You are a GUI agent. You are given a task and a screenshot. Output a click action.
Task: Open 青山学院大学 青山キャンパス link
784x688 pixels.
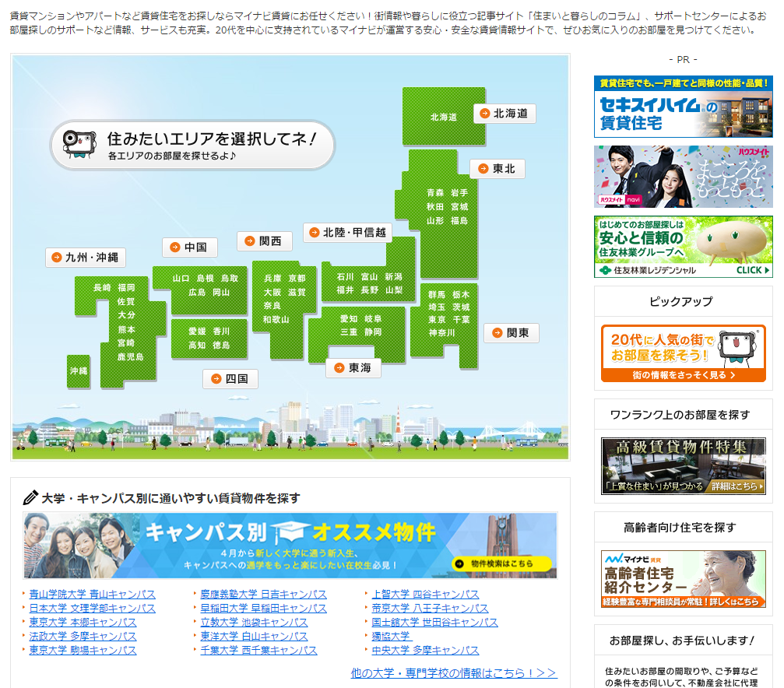point(92,594)
